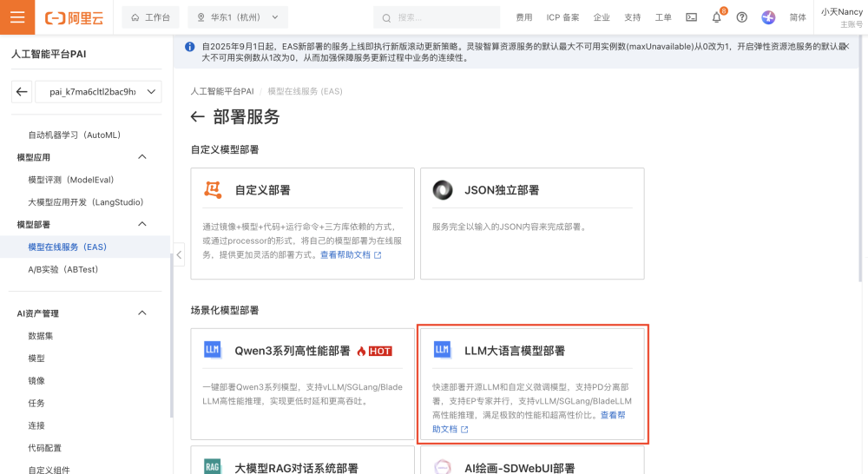Collapse the sidebar with the handle arrow
Viewport: 868px width, 474px height.
179,255
